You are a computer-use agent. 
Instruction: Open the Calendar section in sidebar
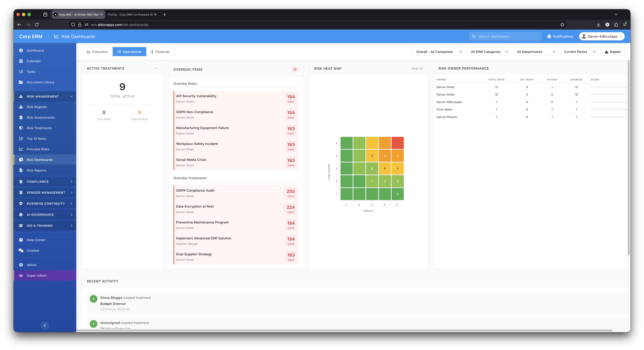[x=34, y=61]
